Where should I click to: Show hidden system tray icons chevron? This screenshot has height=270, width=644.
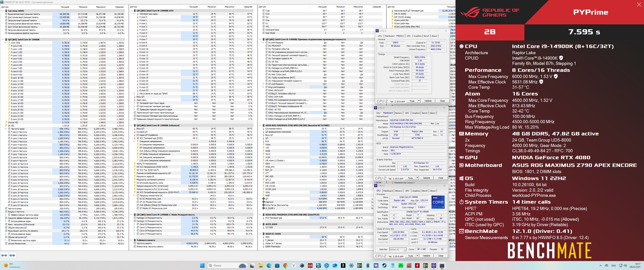click(x=601, y=265)
